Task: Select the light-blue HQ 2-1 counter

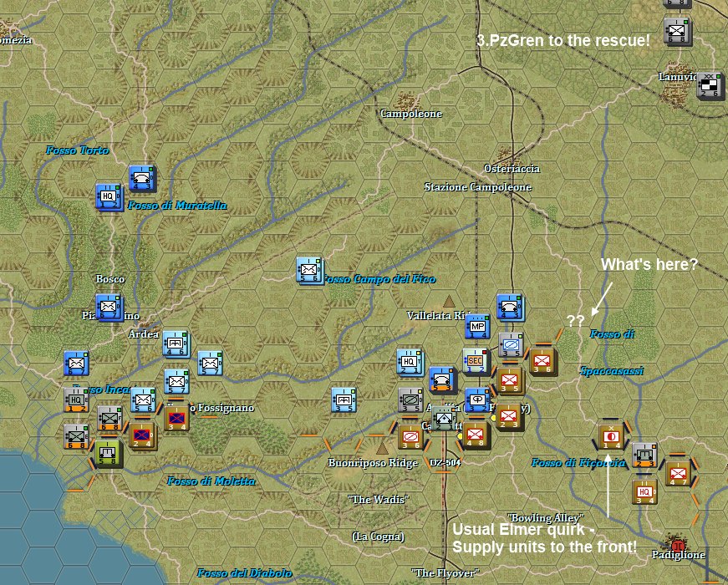Action: pyautogui.click(x=410, y=362)
